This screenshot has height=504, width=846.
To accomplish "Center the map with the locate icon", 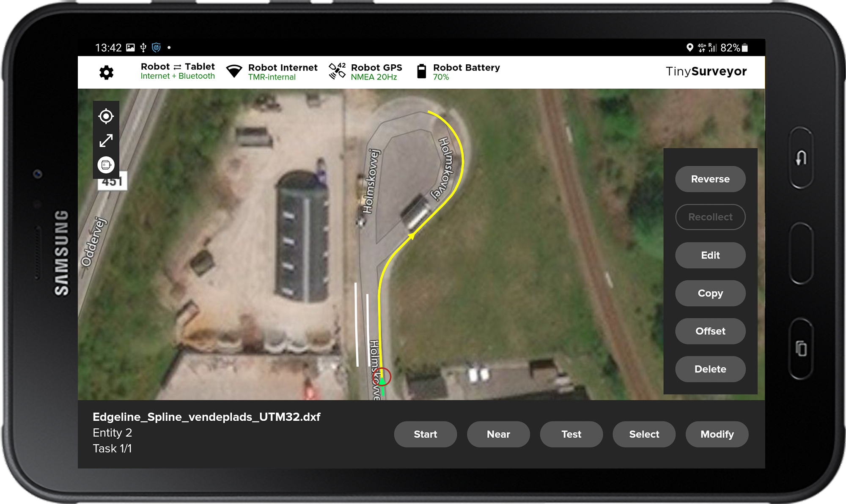I will pos(106,116).
